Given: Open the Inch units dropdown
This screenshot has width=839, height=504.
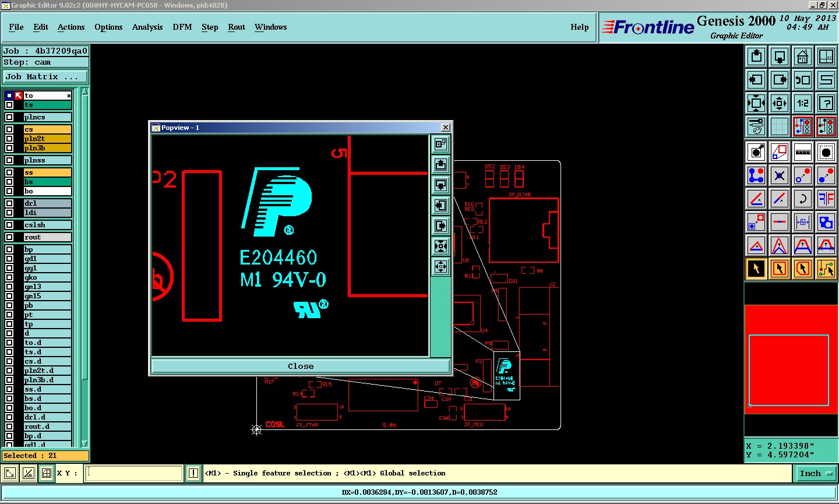Looking at the screenshot, I should point(816,473).
